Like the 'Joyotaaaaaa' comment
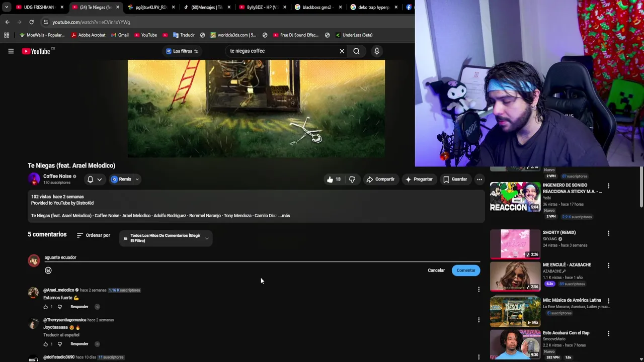644x362 pixels. 46,344
